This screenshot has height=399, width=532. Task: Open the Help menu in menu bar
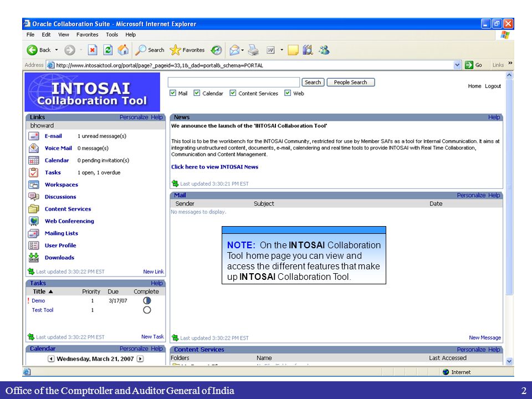[x=131, y=34]
